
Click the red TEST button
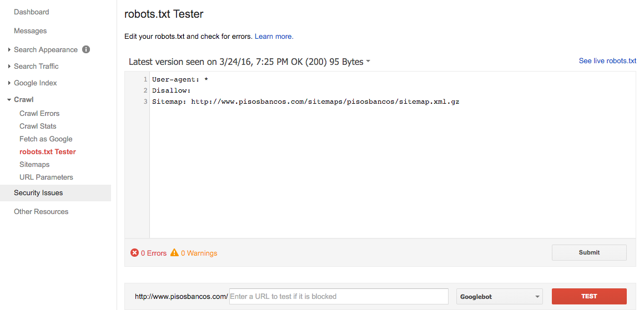(589, 296)
